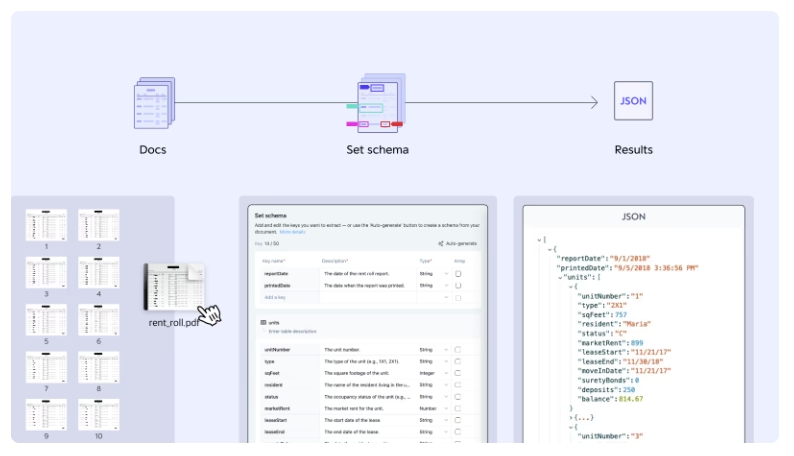This screenshot has width=794, height=456.
Task: Click the Docs stacked documents icon
Action: [x=154, y=103]
